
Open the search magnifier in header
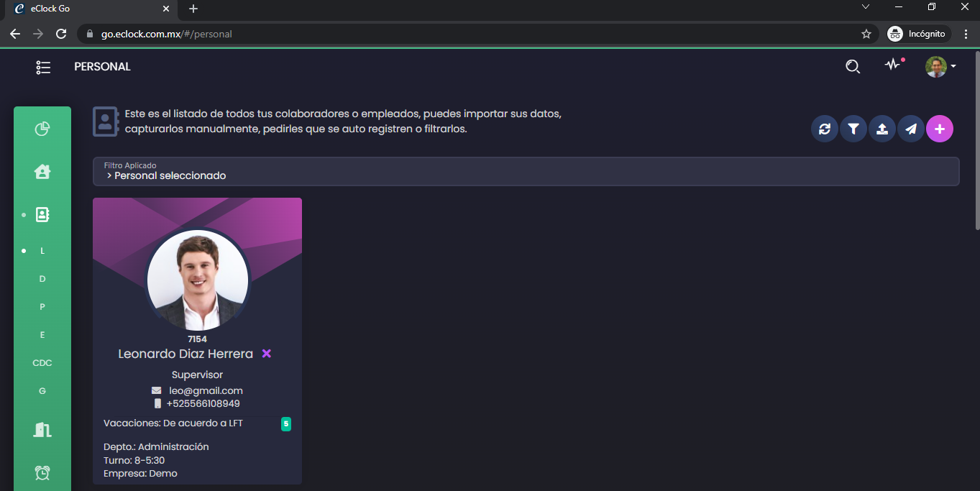[x=853, y=67]
